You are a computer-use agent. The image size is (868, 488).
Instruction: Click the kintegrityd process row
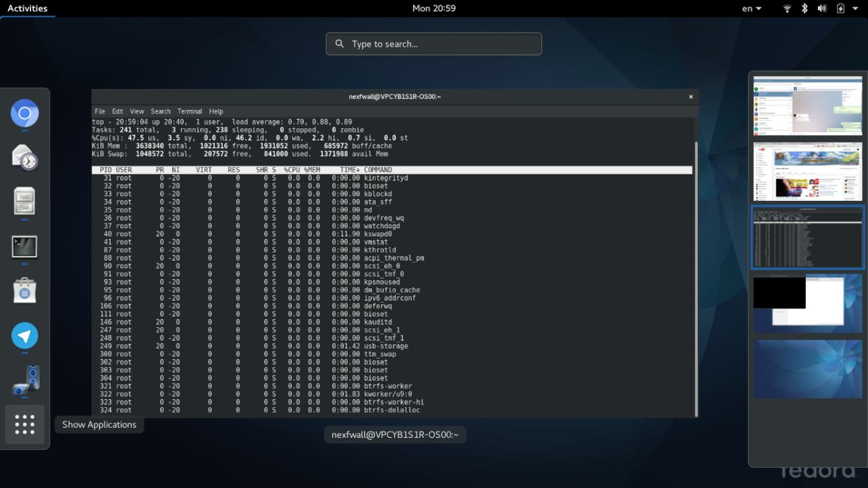coord(392,178)
